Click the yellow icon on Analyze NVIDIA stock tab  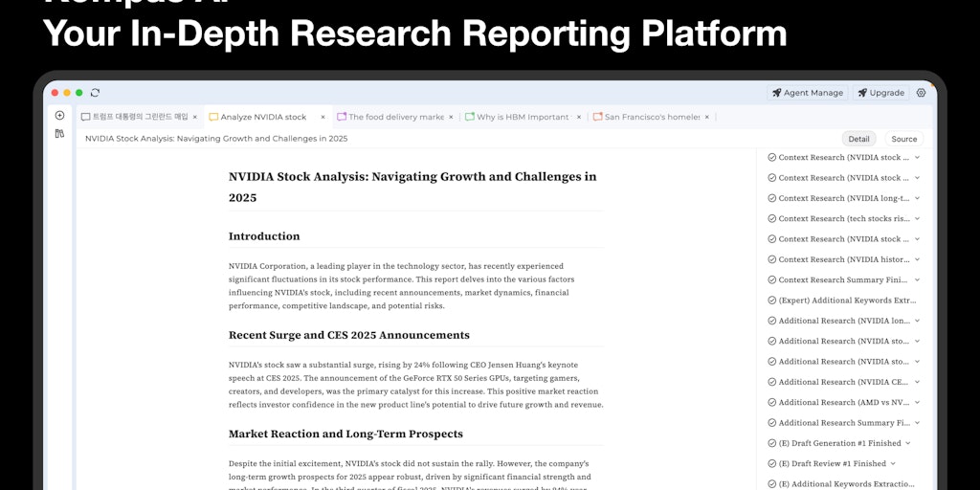(x=213, y=117)
